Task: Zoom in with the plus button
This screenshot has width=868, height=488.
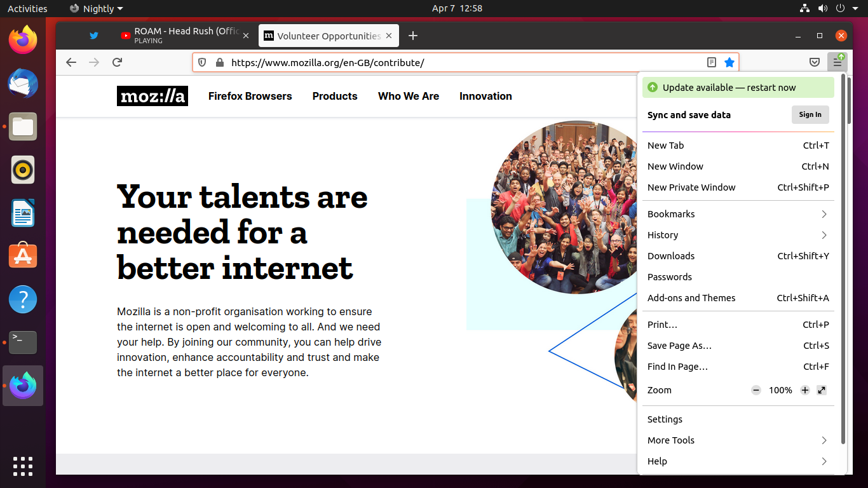Action: pos(805,390)
